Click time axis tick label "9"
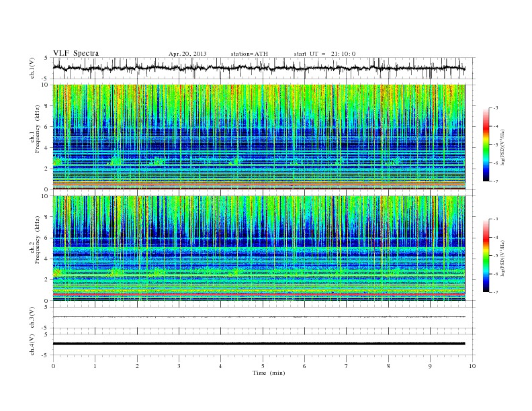The image size is (532, 411). tap(430, 366)
